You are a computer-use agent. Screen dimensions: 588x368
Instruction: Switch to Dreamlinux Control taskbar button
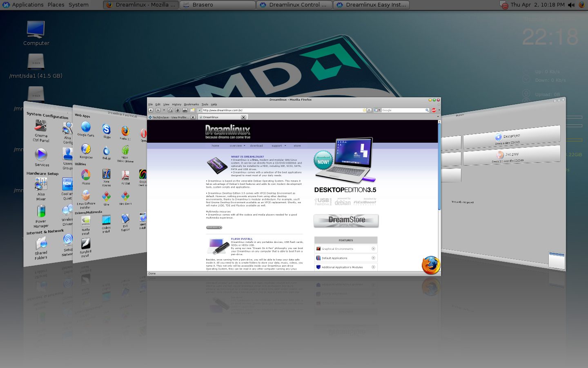coord(294,5)
